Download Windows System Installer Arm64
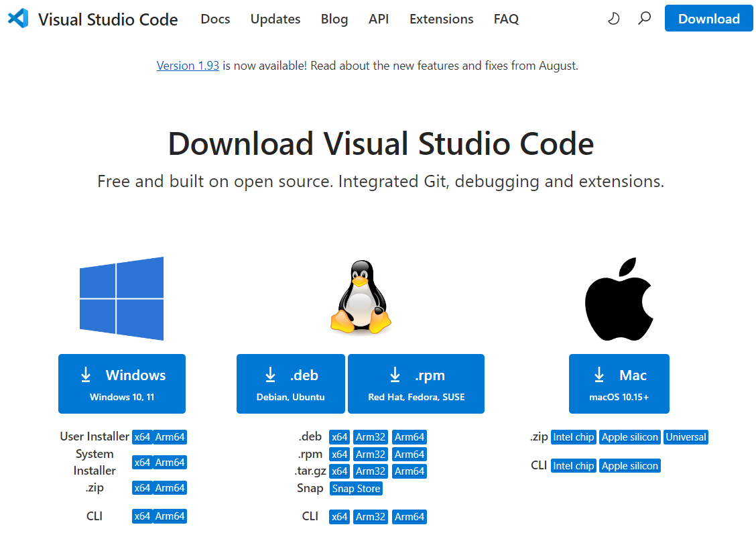The image size is (756, 533). (170, 463)
